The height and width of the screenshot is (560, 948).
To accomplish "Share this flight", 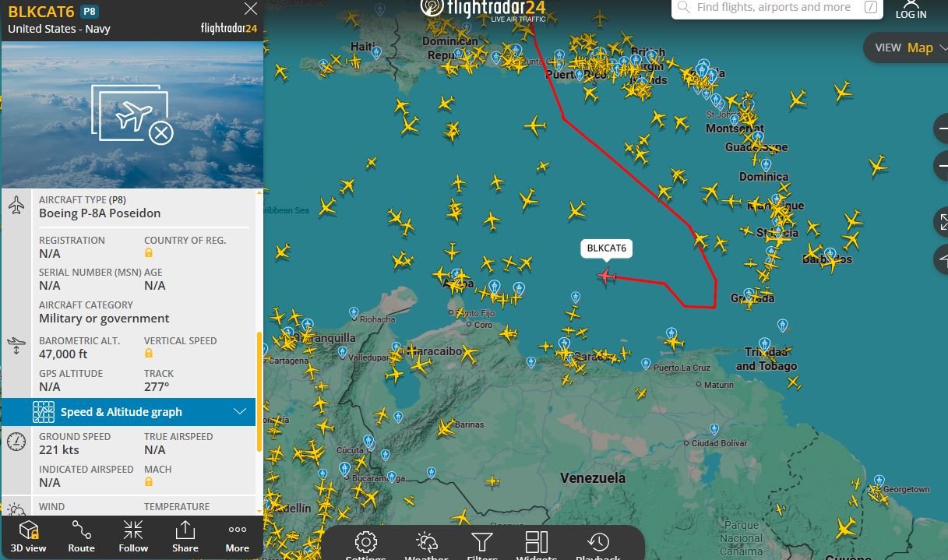I will 185,536.
